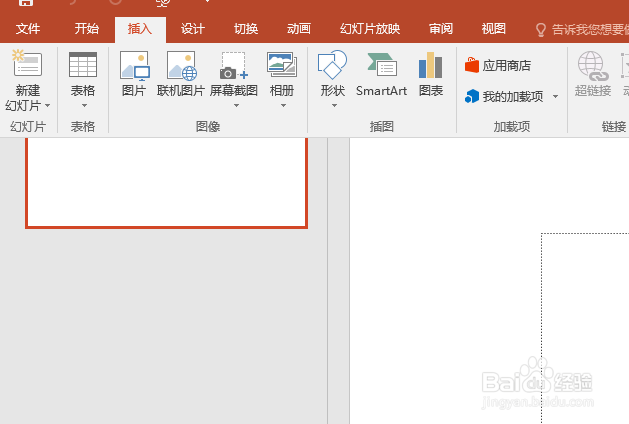Screen dimensions: 629x424
Task: Click the New Slide (新建幻灯片) icon
Action: pos(27,63)
